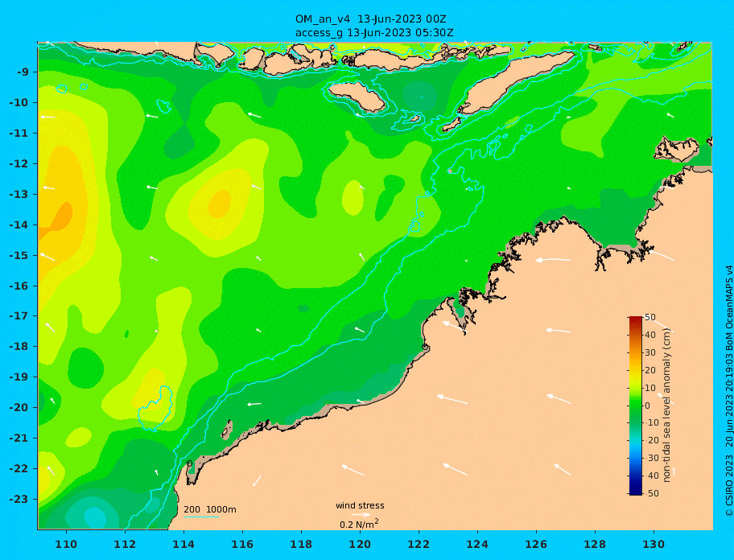734x560 pixels.
Task: Click the title text "OM_an_v4 13-Jun-2023 00Z"
Action: tap(370, 19)
